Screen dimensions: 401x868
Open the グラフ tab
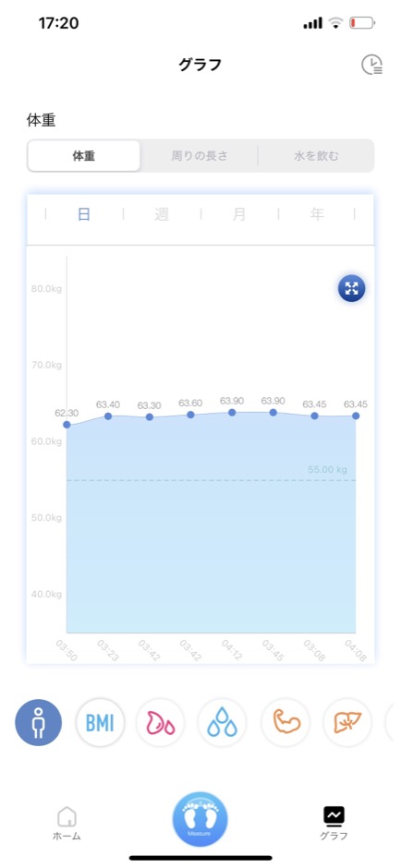(334, 824)
